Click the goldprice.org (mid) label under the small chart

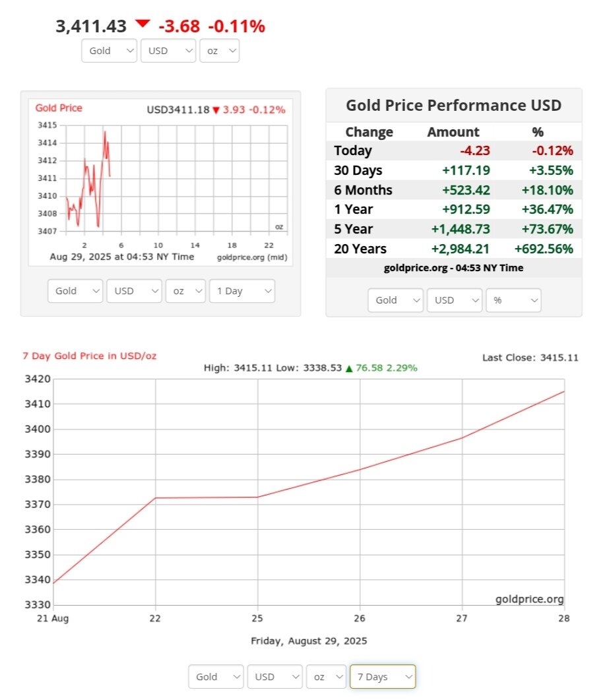(251, 257)
